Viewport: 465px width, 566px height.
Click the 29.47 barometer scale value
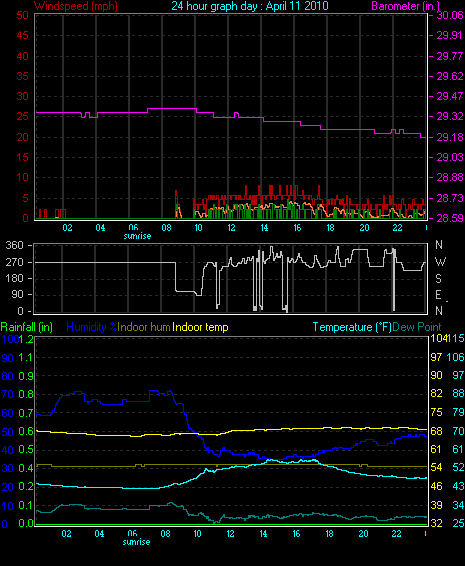tap(450, 96)
